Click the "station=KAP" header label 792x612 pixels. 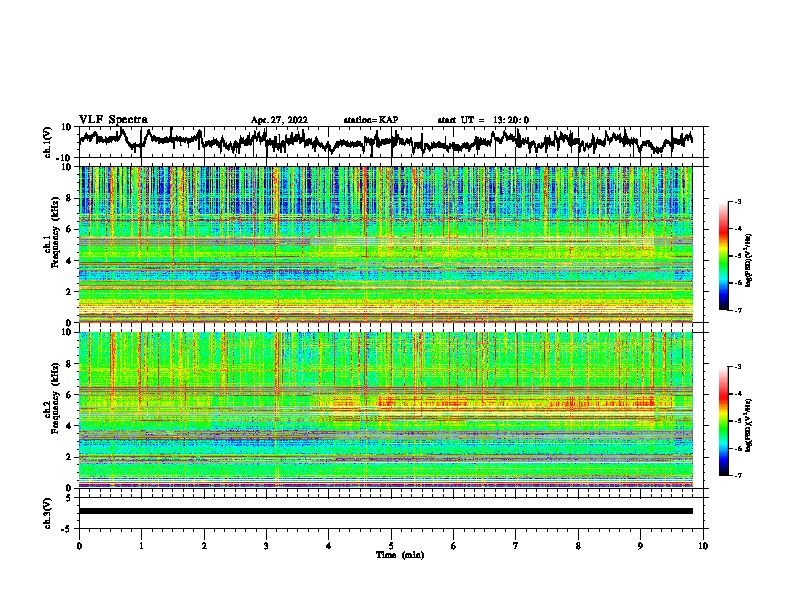(x=371, y=120)
